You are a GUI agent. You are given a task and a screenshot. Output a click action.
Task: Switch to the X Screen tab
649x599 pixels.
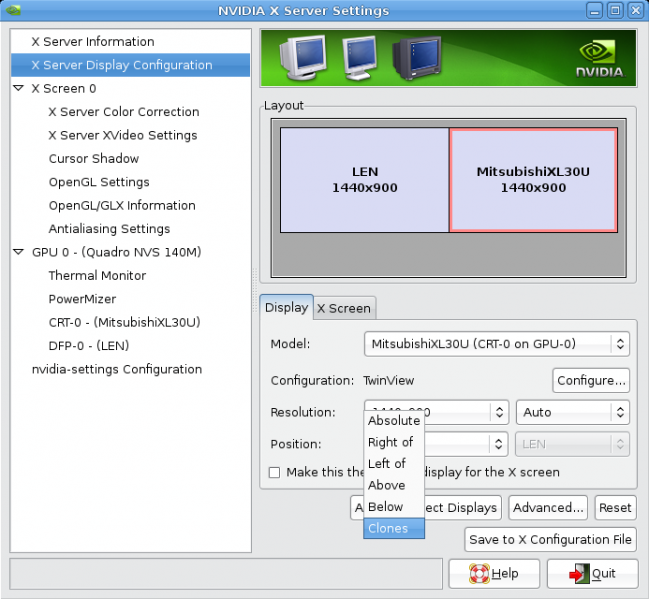coord(344,308)
